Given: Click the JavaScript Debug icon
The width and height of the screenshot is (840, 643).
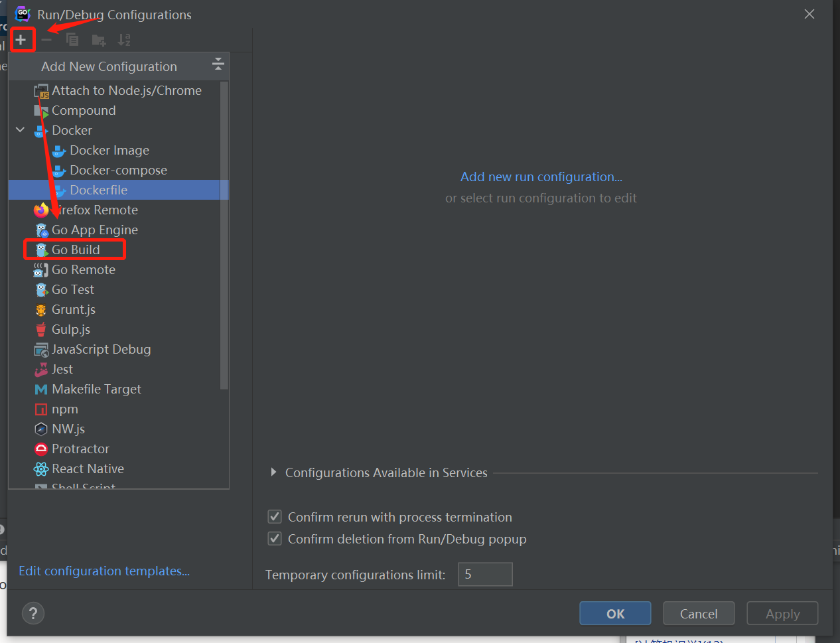Looking at the screenshot, I should coord(41,350).
